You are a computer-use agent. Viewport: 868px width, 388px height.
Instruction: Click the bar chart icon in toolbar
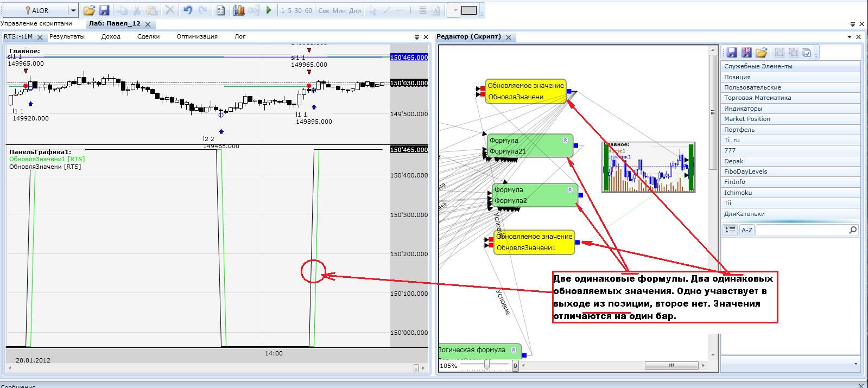point(238,10)
